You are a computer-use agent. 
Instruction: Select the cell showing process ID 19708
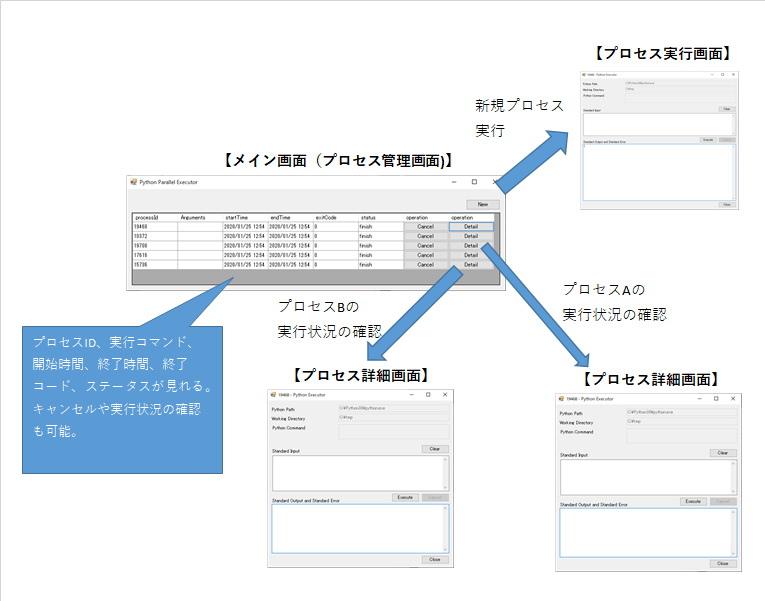point(155,245)
